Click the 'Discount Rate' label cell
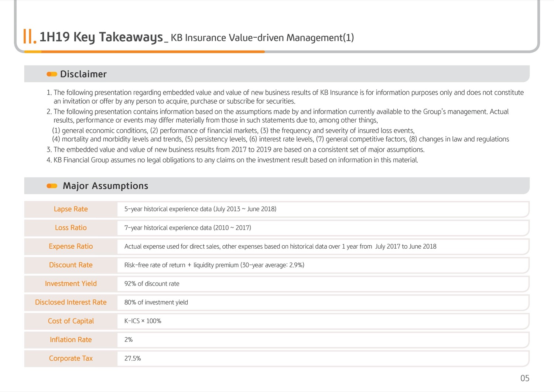Viewport: 554px width, 392px height. click(71, 265)
